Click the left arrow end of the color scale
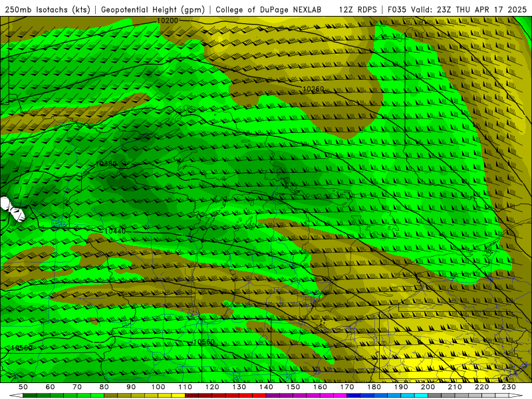 click(16, 395)
